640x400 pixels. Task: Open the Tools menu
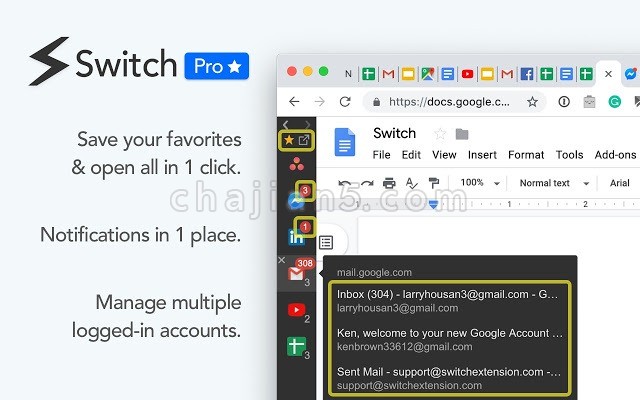coord(569,155)
